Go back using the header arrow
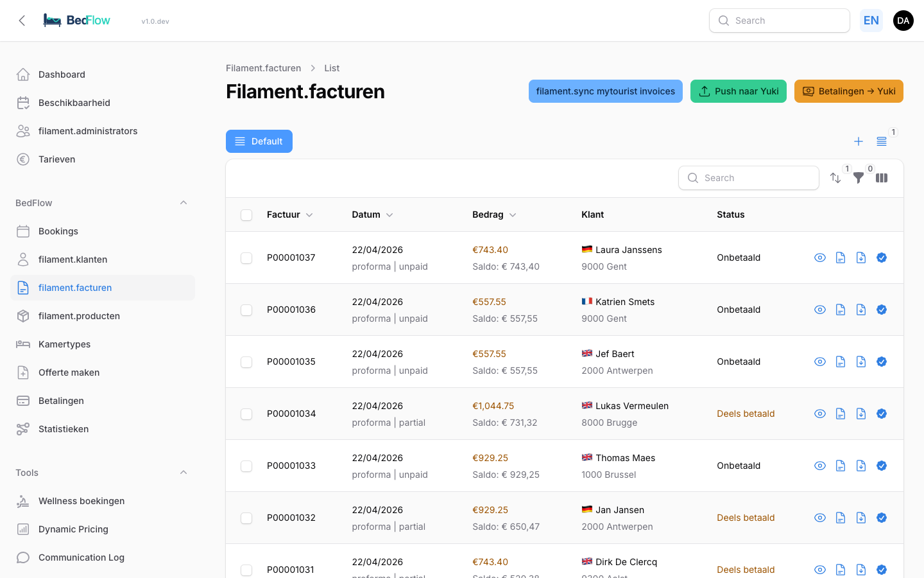924x578 pixels. (22, 21)
